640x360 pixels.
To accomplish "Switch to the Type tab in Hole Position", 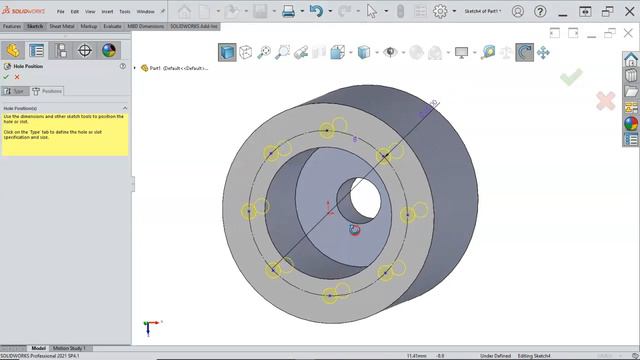I will pos(15,91).
